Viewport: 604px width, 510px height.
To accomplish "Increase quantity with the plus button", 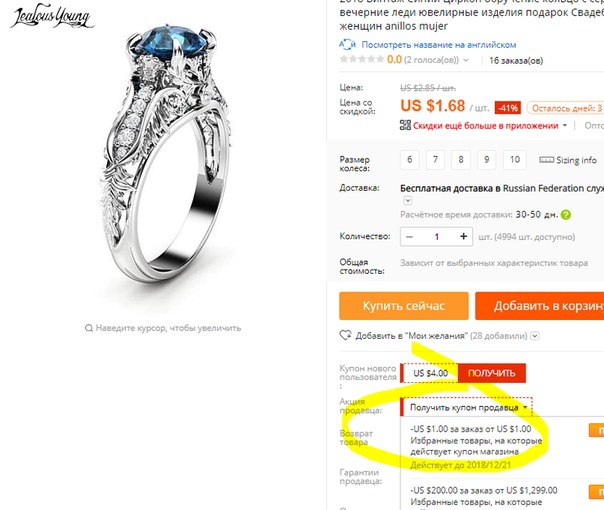I will coord(464,237).
